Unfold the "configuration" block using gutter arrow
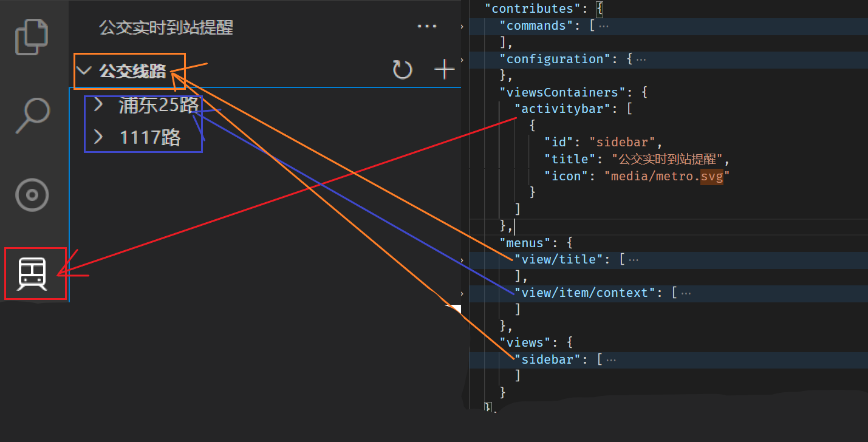 pyautogui.click(x=462, y=59)
